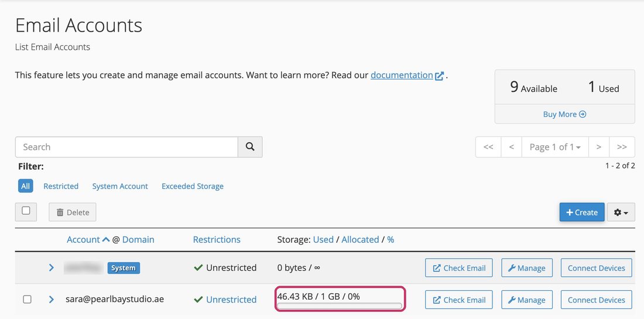Viewport: 644px width, 319px height.
Task: Sort by Restrictions column header
Action: (x=217, y=240)
